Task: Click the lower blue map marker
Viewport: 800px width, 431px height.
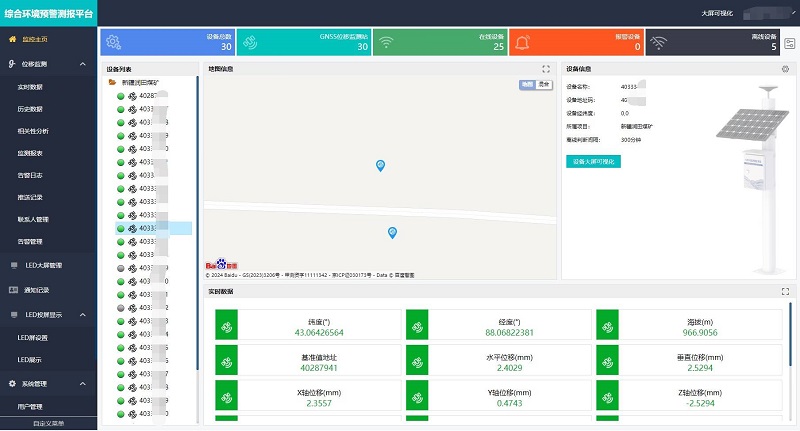Action: coord(392,233)
